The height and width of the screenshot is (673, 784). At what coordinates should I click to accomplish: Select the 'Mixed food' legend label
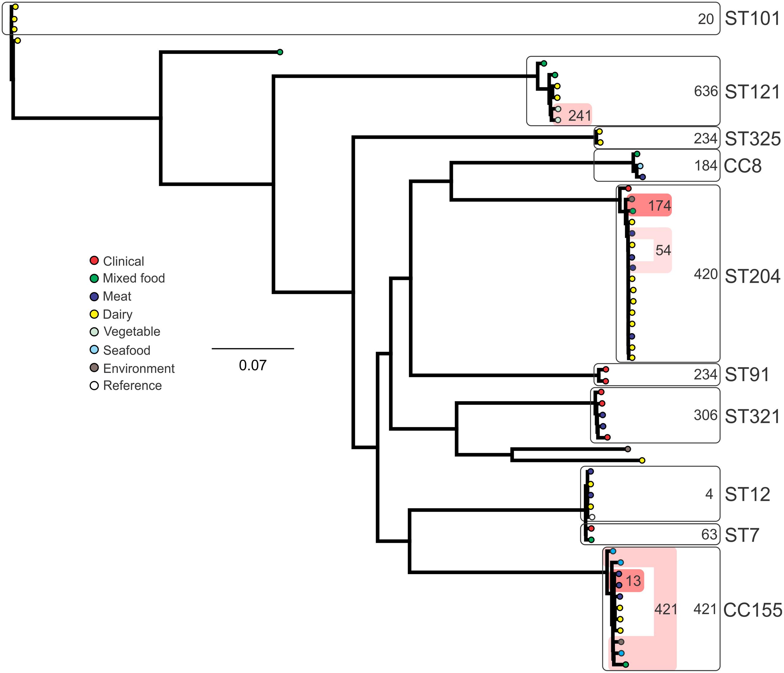134,278
